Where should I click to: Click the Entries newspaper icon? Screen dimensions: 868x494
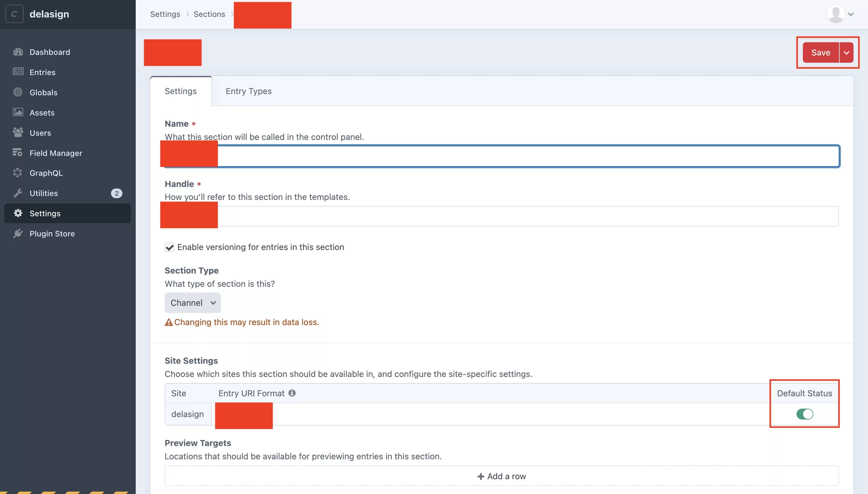18,71
